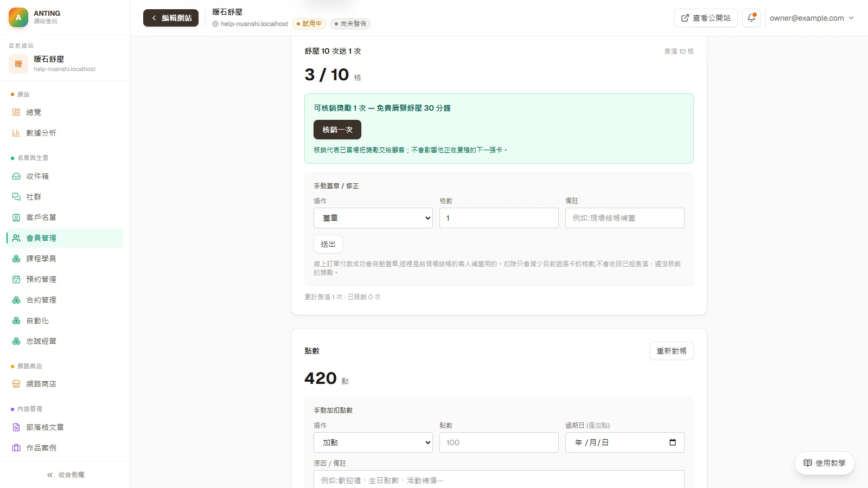
Task: Click the 試用中 status badge
Action: (x=309, y=24)
